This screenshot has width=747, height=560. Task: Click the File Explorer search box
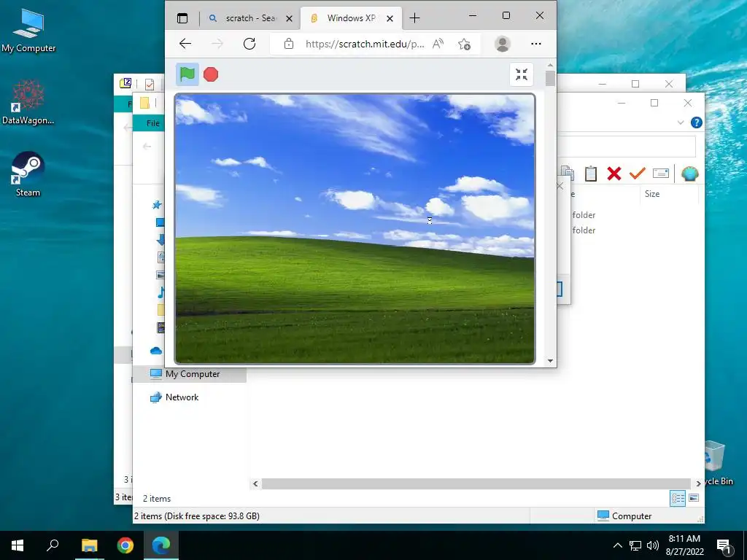[627, 147]
